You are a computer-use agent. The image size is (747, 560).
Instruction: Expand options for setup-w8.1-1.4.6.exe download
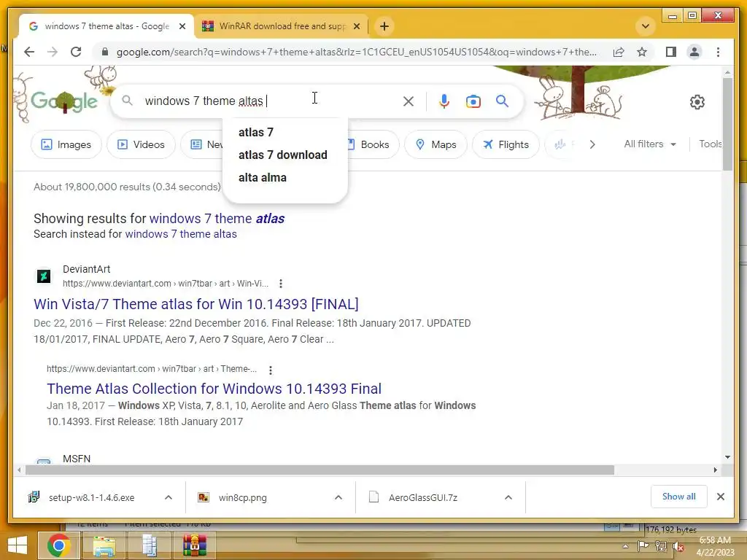(x=169, y=497)
